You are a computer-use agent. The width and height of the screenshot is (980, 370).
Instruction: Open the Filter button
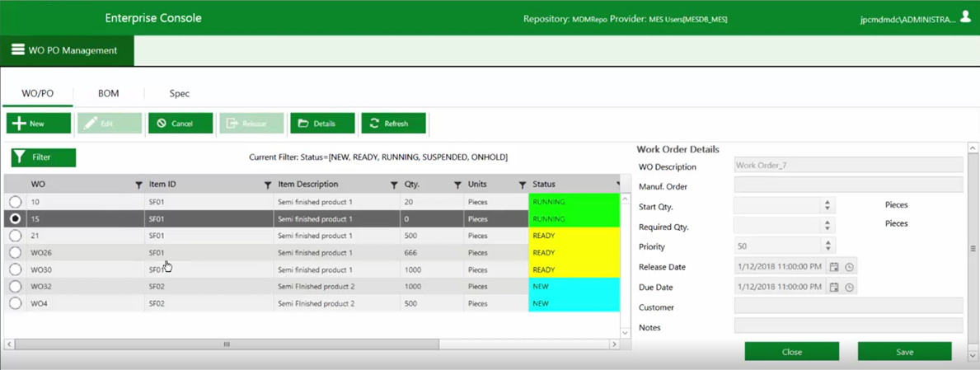coord(44,157)
